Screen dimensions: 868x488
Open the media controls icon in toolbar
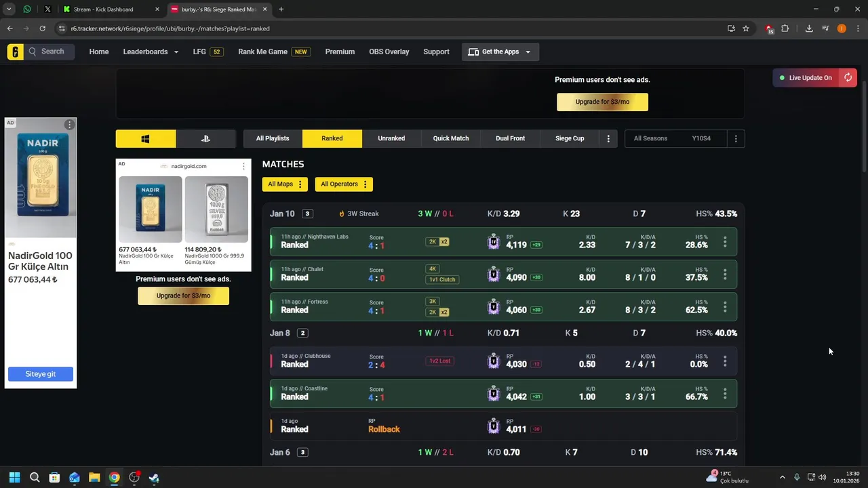click(825, 28)
